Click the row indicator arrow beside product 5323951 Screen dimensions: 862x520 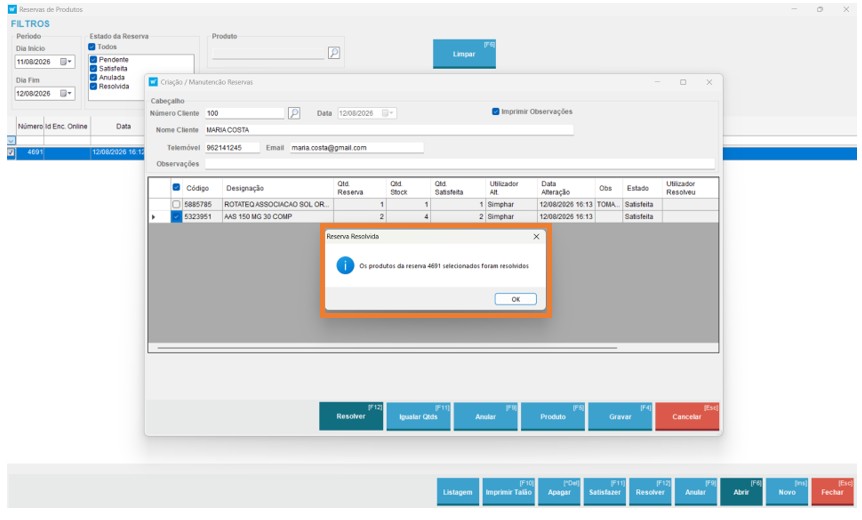point(153,217)
